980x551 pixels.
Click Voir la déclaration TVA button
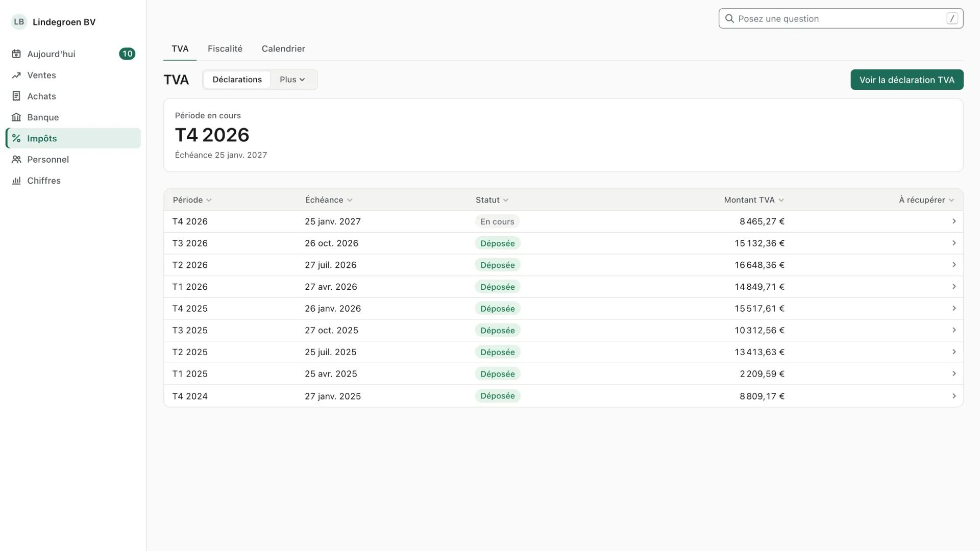tap(906, 80)
